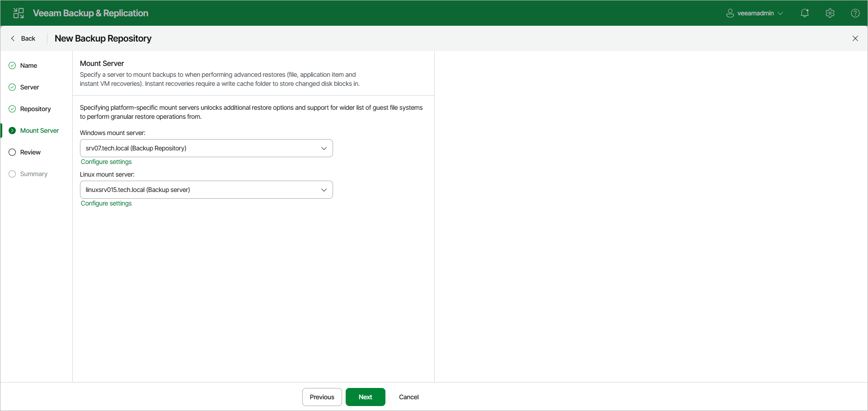The image size is (868, 411).
Task: Click the Next button
Action: click(x=365, y=397)
